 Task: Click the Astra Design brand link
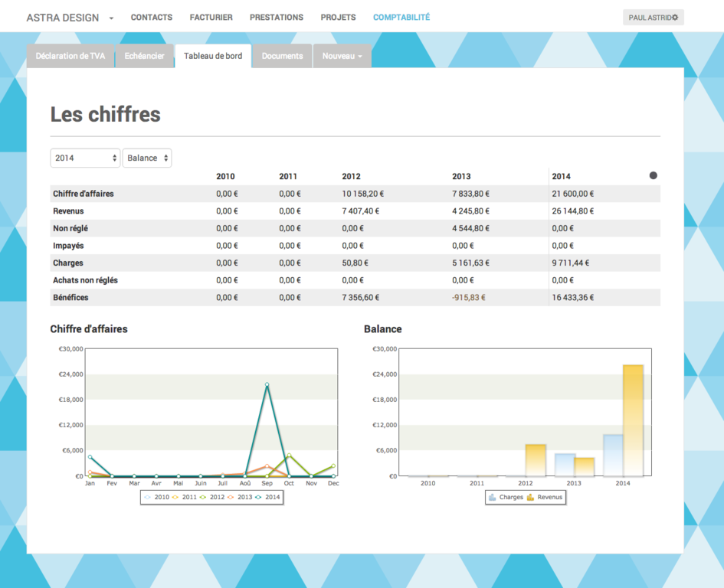pyautogui.click(x=63, y=18)
